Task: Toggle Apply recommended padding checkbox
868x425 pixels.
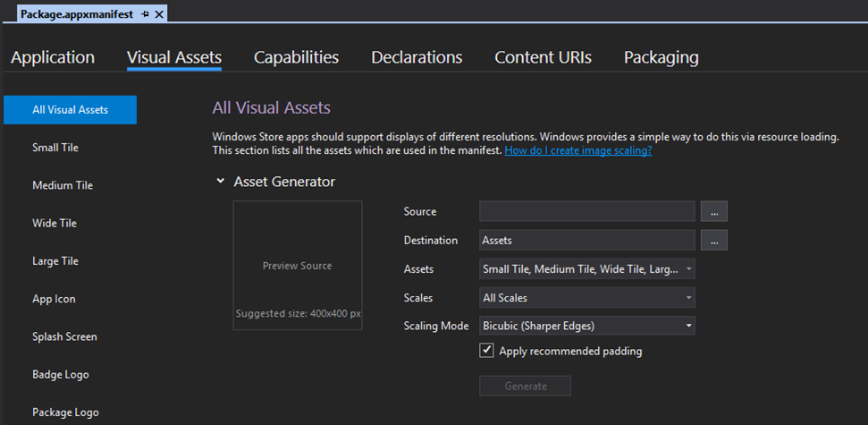Action: [486, 351]
